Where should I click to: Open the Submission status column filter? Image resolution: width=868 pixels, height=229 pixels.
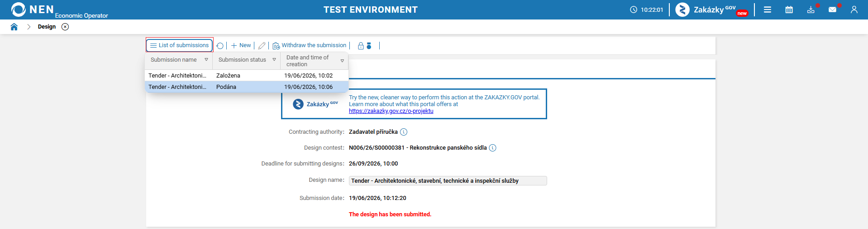pyautogui.click(x=274, y=60)
